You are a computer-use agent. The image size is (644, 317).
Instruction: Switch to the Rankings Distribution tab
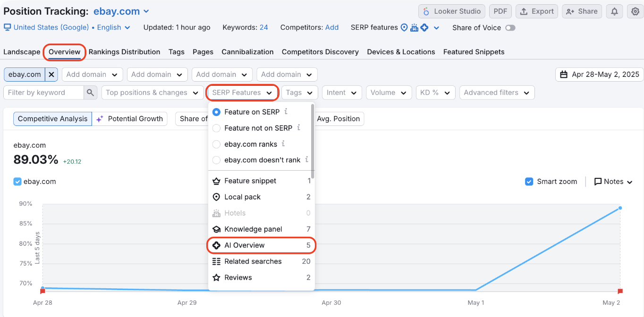tap(124, 52)
